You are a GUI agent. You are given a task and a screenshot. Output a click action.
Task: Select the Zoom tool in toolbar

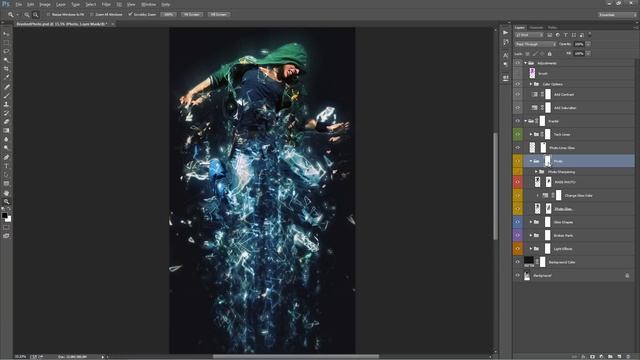coord(6,202)
